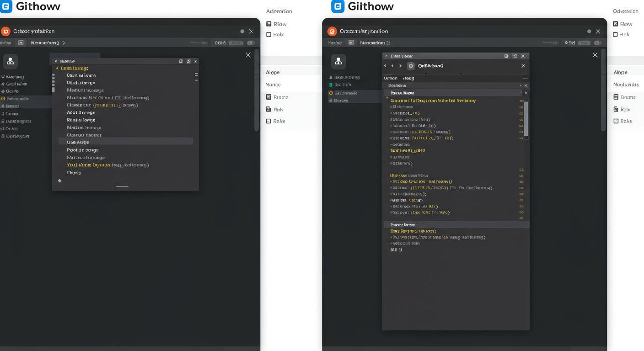This screenshot has height=351, width=644.
Task: Enable the Roks checkbox below Rolv
Action: (x=616, y=121)
